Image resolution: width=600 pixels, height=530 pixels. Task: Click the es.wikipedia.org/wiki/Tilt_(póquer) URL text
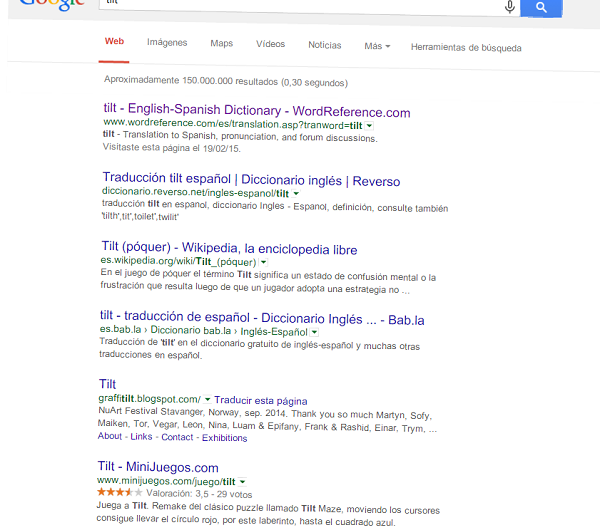tap(178, 261)
